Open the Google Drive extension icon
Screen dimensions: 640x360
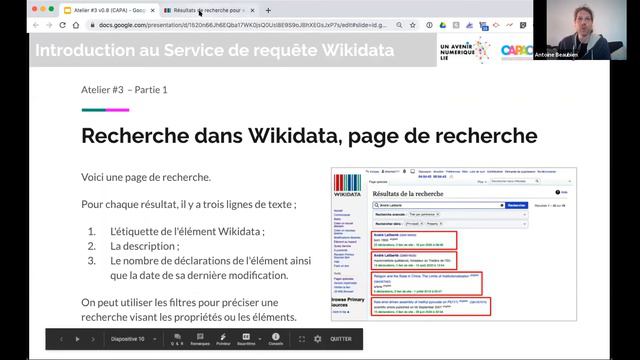(443, 25)
